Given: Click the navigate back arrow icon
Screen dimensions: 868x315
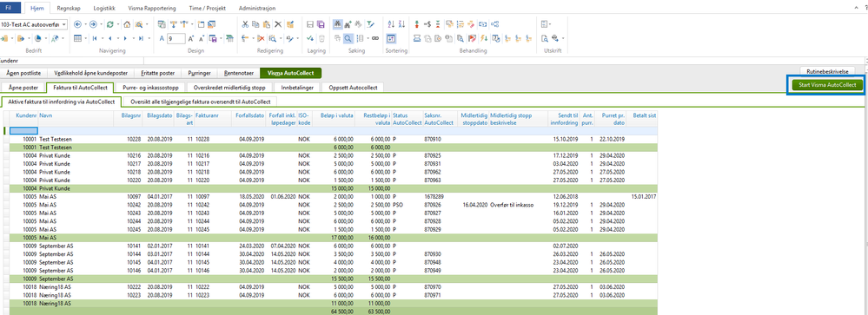Looking at the screenshot, I should (77, 24).
